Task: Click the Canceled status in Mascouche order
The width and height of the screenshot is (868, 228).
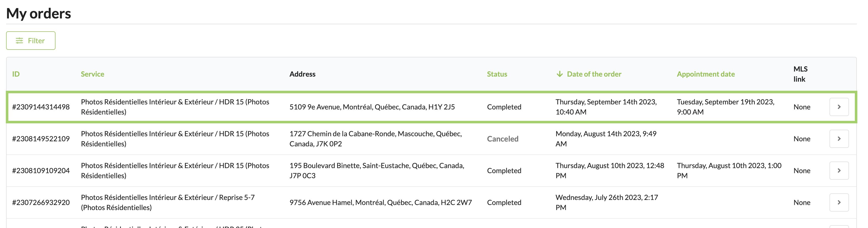Action: pyautogui.click(x=502, y=139)
